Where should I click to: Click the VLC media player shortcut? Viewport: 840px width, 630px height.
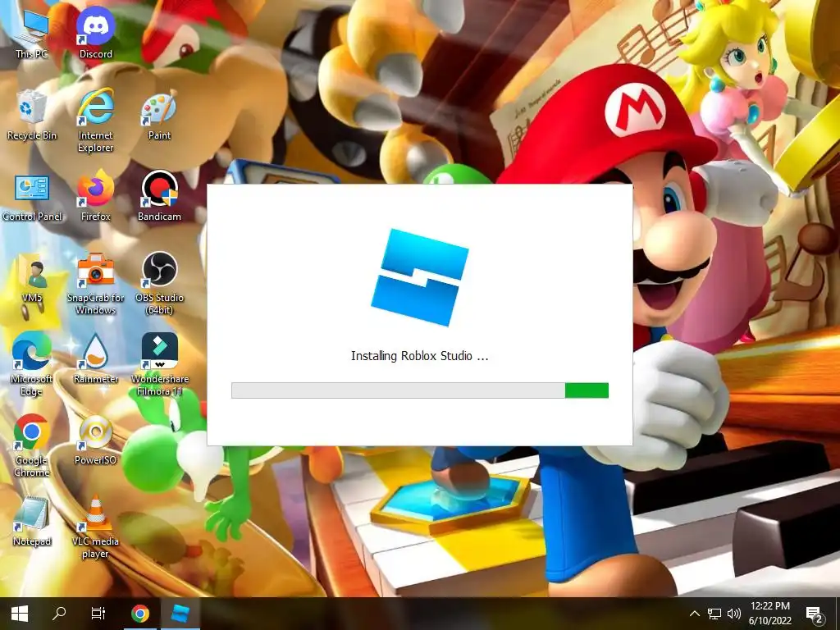coord(95,527)
